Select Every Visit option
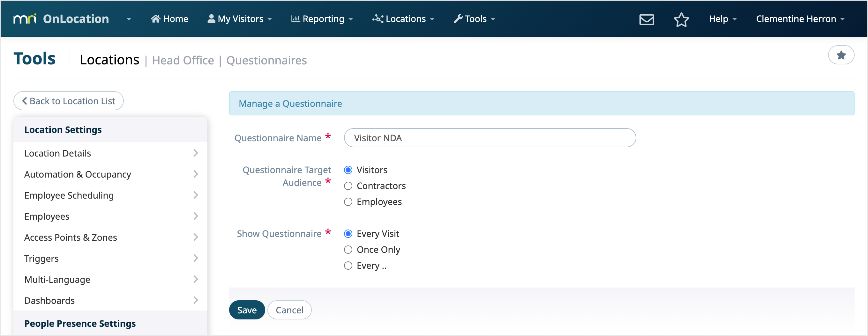This screenshot has width=868, height=336. click(x=348, y=234)
